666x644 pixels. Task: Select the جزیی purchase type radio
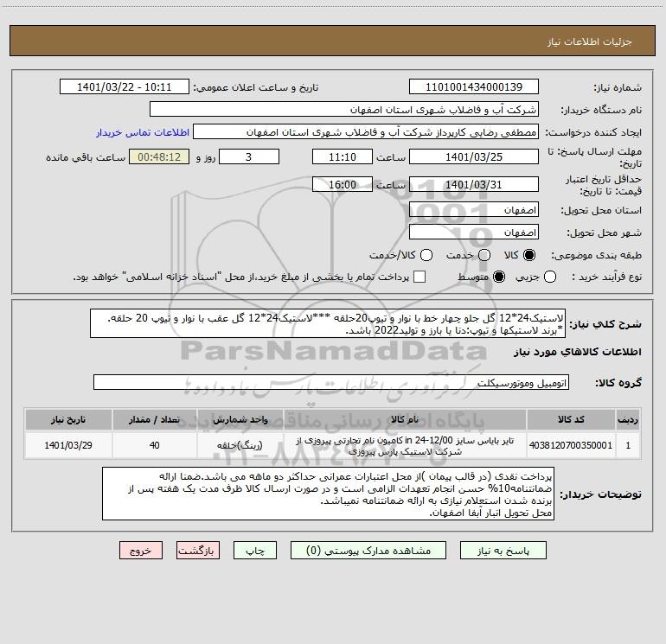pos(550,277)
